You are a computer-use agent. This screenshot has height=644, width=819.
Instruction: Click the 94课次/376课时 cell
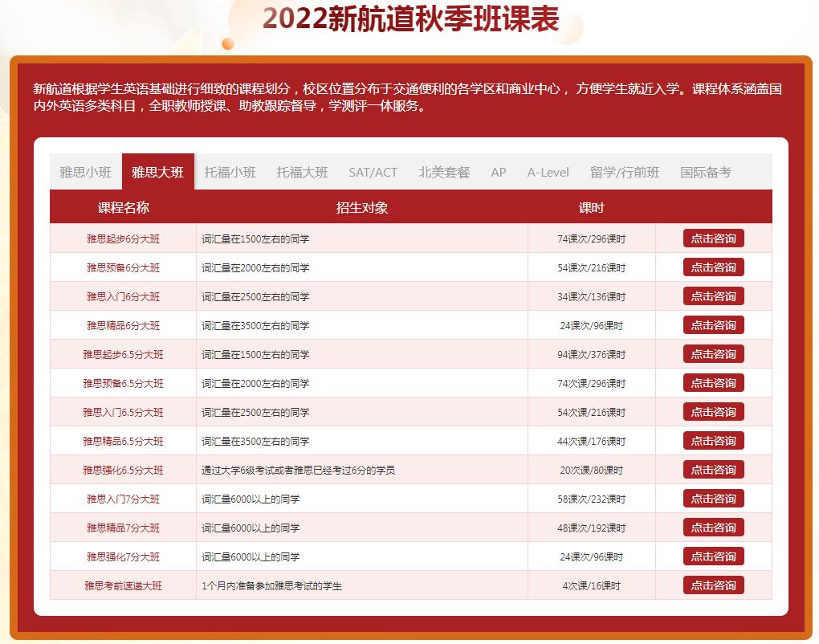pos(591,355)
